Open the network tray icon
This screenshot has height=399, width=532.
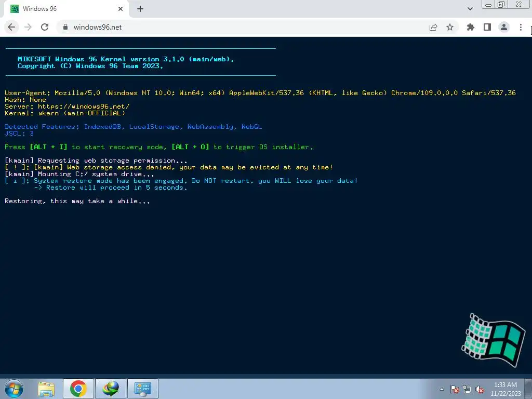[x=467, y=389]
